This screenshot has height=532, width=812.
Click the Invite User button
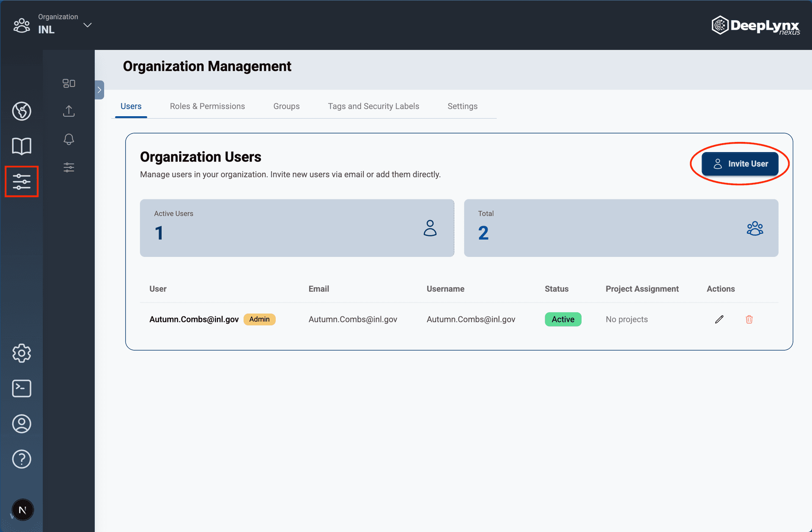coord(740,164)
